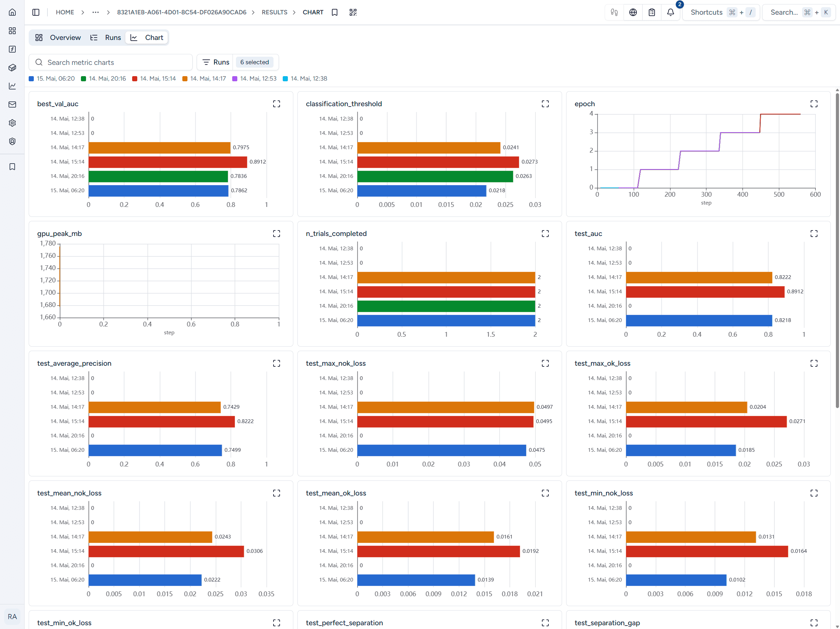Switch to the Overview tab

point(58,38)
